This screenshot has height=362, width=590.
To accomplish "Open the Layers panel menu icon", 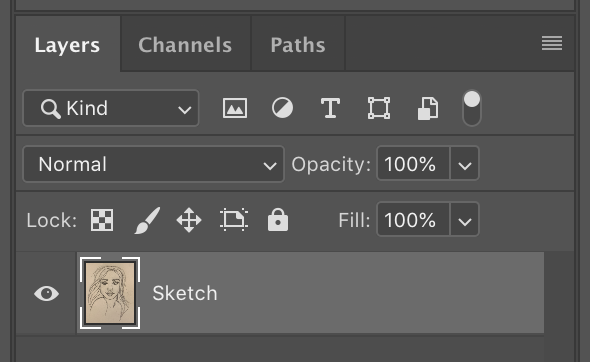I will tap(552, 43).
